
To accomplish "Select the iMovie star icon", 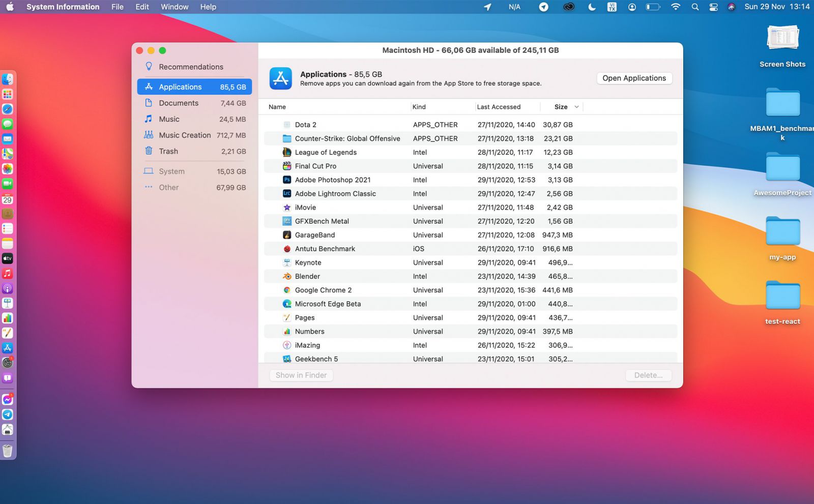I will click(287, 207).
